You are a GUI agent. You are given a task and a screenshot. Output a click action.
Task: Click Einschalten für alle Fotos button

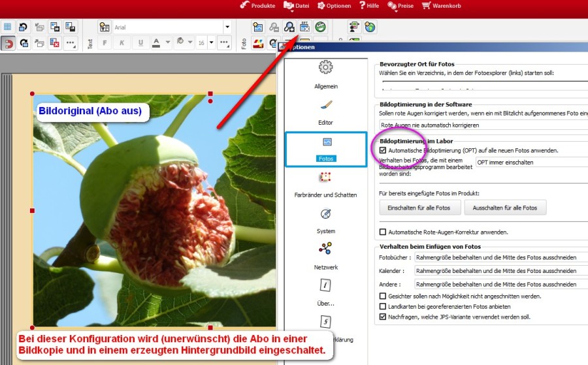pos(420,208)
